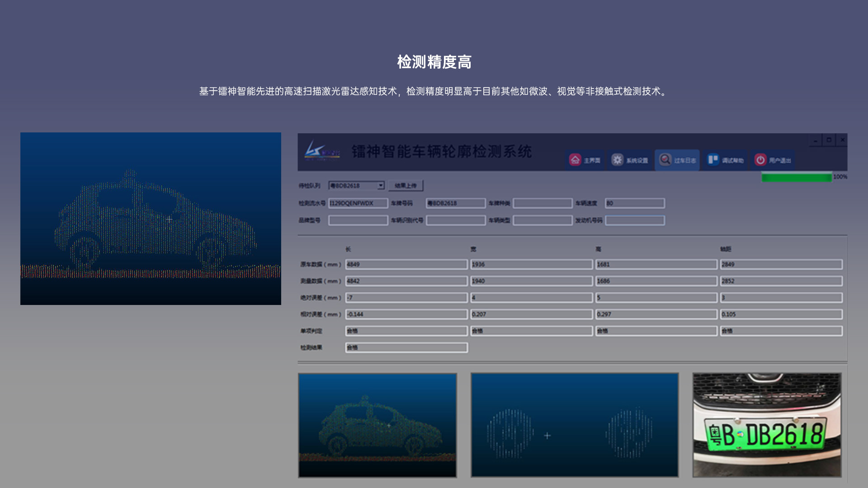The width and height of the screenshot is (868, 488).
Task: Click the green 100% progress bar
Action: click(x=796, y=177)
